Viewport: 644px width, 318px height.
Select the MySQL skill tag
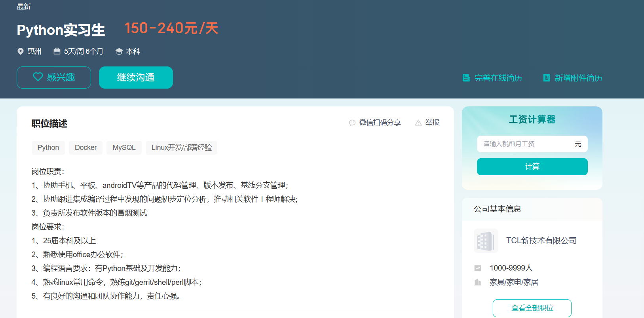(124, 148)
